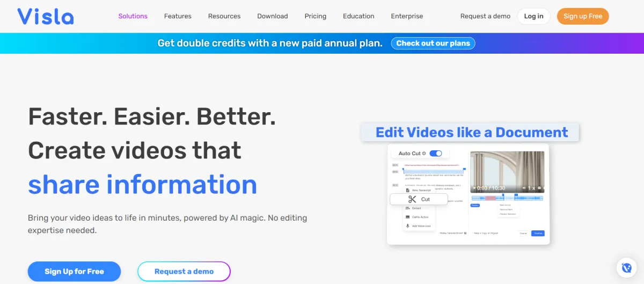Click the audio waveform timeline in preview

click(507, 198)
